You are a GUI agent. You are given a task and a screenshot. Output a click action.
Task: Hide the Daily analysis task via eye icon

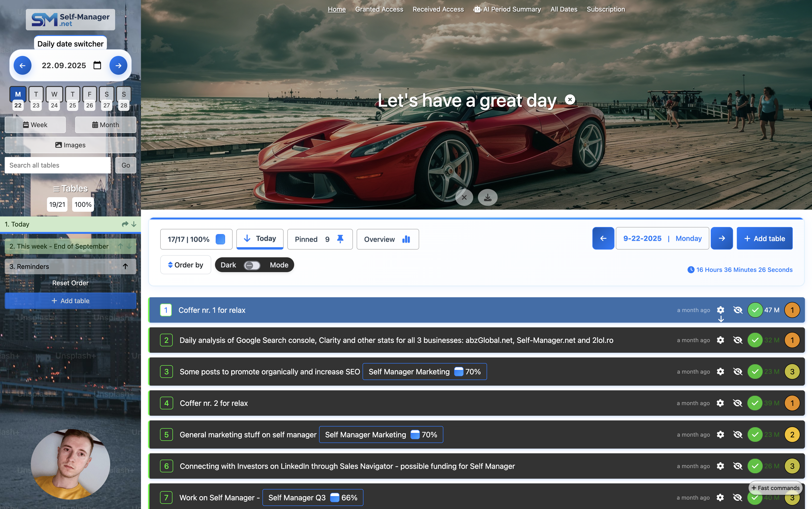click(x=738, y=340)
